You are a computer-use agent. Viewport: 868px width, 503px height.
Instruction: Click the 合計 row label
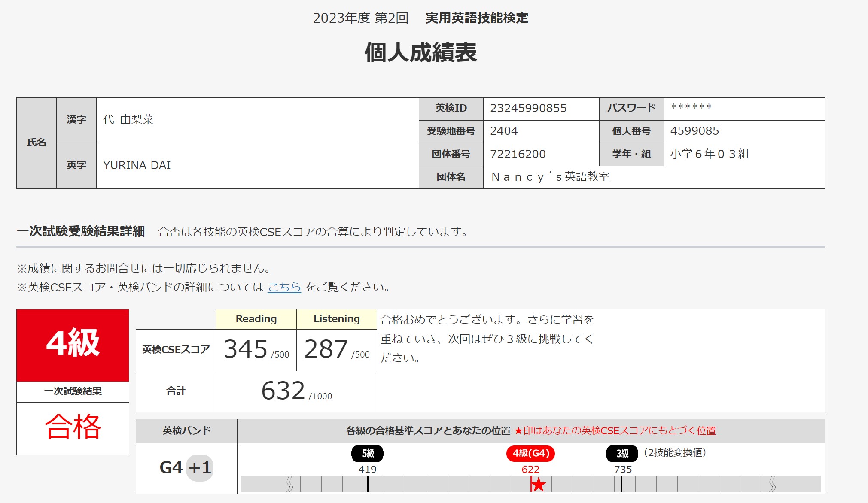[x=176, y=391]
